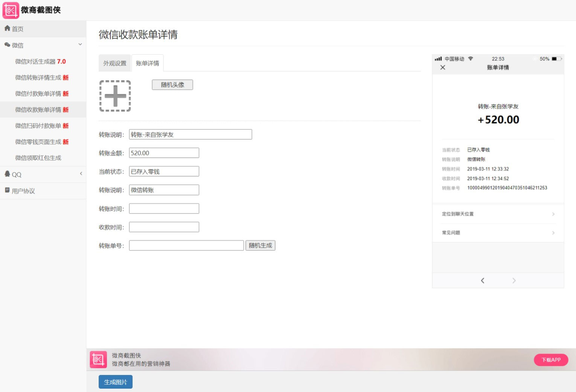Open 首页 in the sidebar

43,29
